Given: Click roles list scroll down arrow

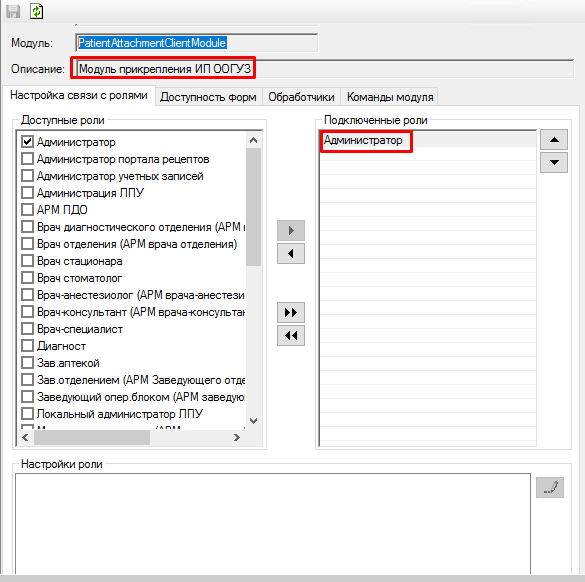Looking at the screenshot, I should (x=254, y=421).
